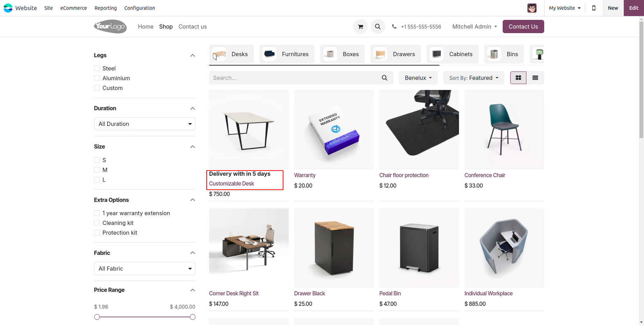Focus the product Search field
Viewport: 644px width, 325px height.
(x=293, y=78)
